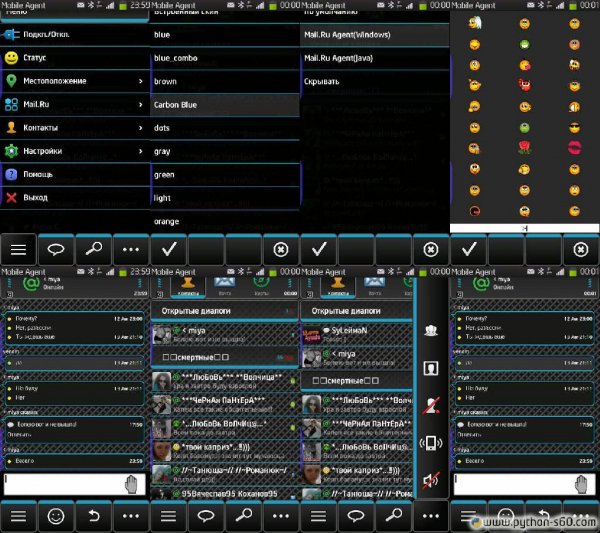Collapse Открытые диалоги group beside side panel

357,311
